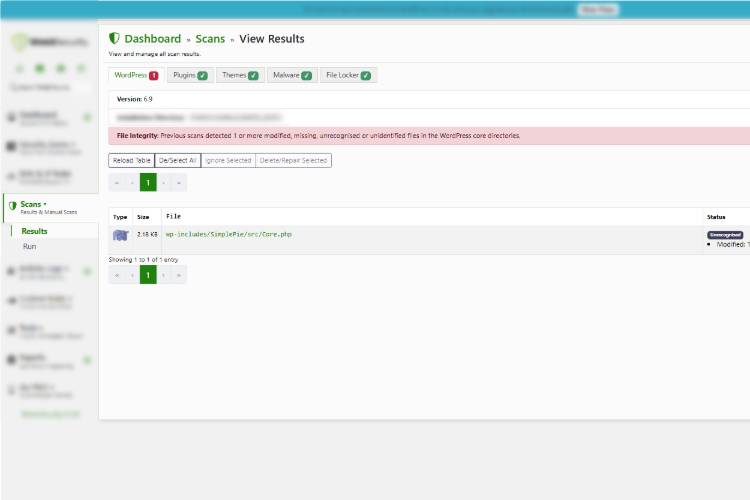Go to the first page using pagination below table
The height and width of the screenshot is (500, 750).
pyautogui.click(x=117, y=275)
